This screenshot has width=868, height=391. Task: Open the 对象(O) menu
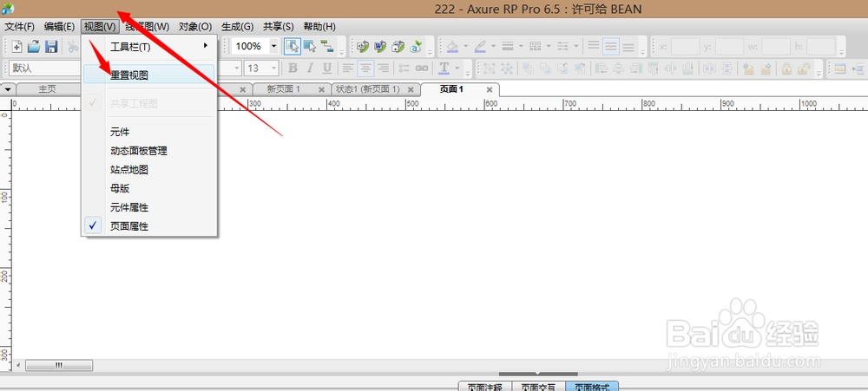coord(195,27)
